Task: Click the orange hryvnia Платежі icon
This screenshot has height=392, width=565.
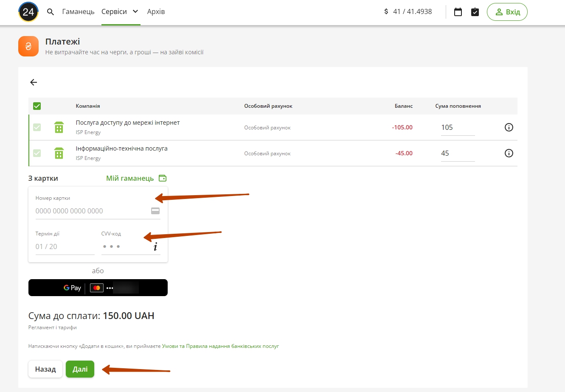Action: click(x=28, y=46)
